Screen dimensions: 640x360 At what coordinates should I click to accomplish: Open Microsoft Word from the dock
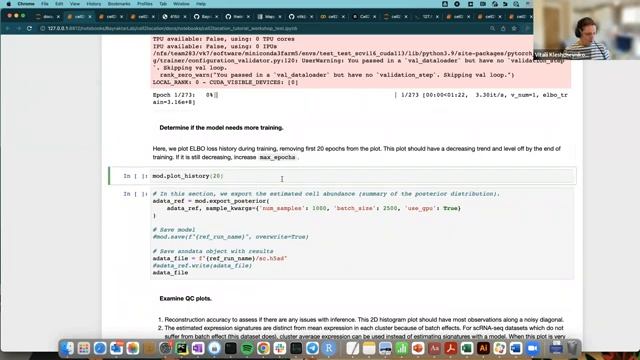click(516, 348)
